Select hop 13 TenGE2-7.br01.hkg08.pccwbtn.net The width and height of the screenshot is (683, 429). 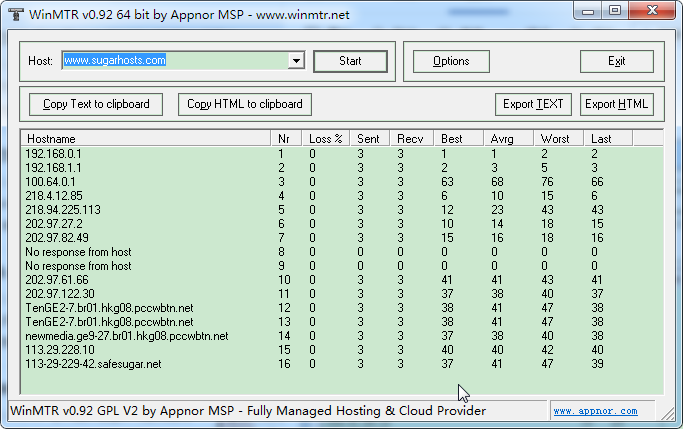pyautogui.click(x=342, y=322)
